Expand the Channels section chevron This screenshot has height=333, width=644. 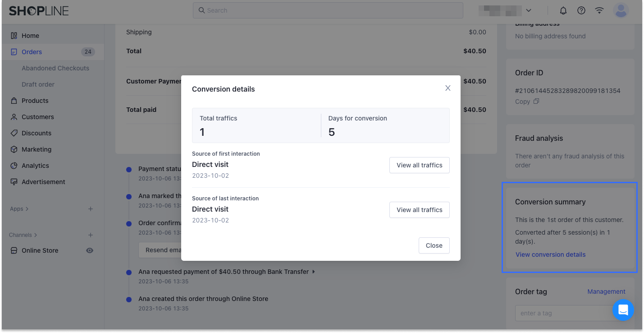point(36,235)
